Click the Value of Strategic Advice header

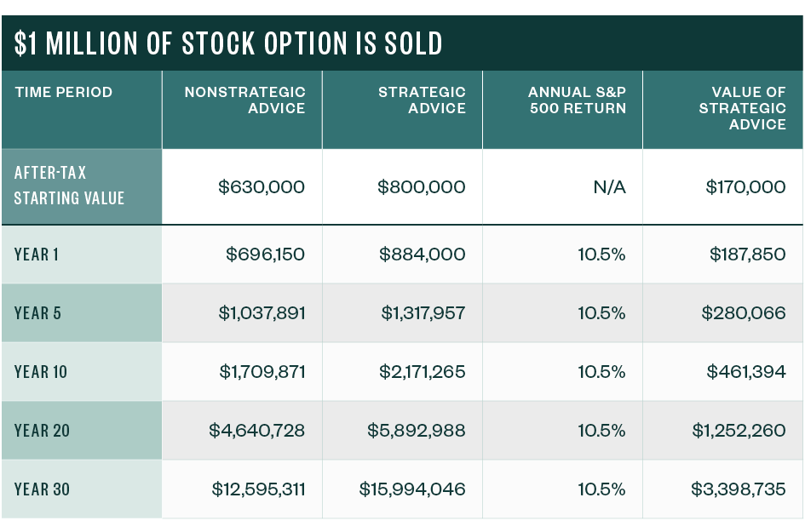[x=742, y=108]
